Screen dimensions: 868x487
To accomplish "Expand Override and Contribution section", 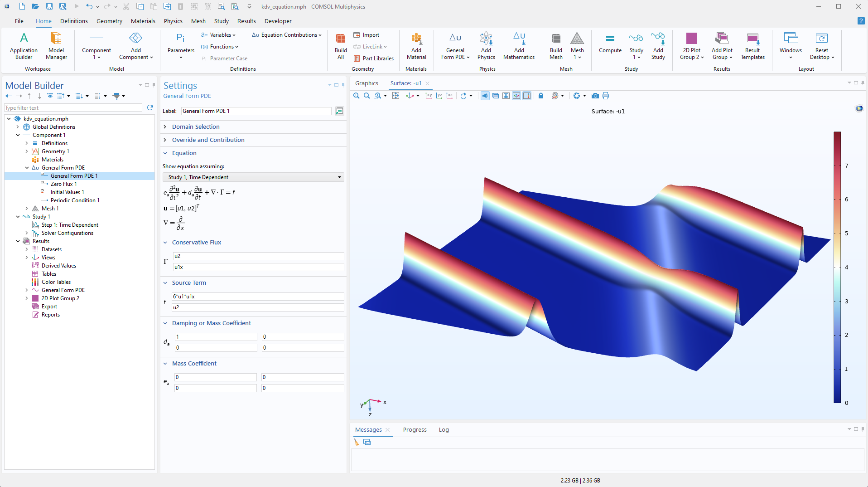I will coord(208,140).
